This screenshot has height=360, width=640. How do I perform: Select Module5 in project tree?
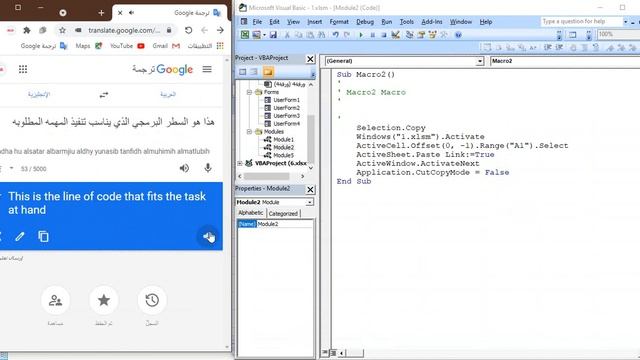coord(283,155)
